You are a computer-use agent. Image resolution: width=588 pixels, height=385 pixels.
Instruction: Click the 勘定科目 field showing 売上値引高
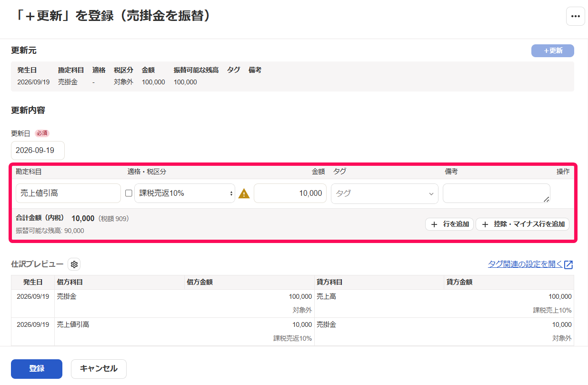[x=68, y=193]
